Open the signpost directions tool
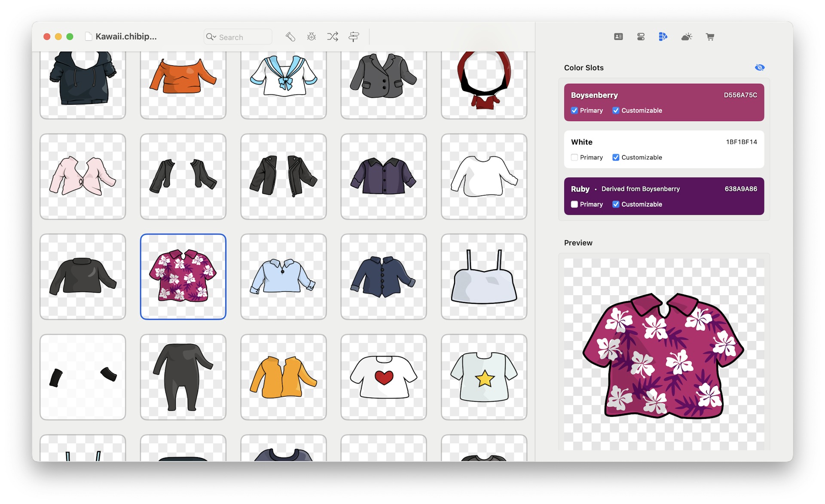The height and width of the screenshot is (504, 825). (353, 37)
